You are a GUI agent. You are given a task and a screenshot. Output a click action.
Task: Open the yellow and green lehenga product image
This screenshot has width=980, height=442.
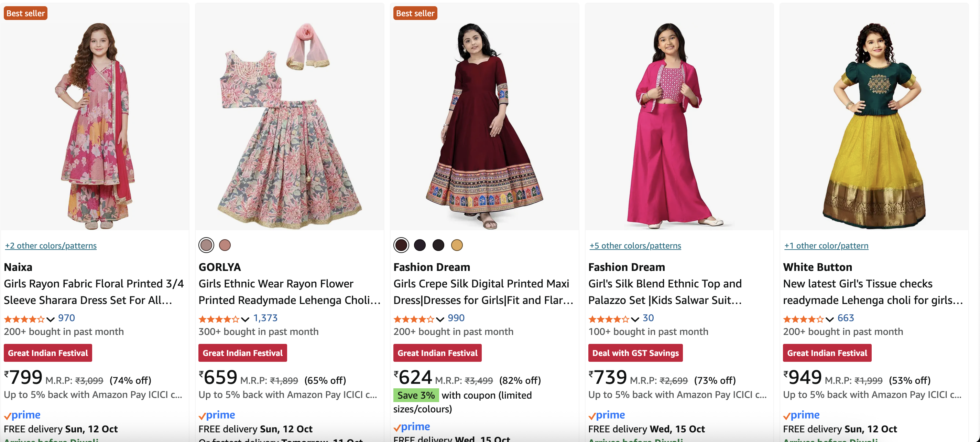tap(874, 126)
